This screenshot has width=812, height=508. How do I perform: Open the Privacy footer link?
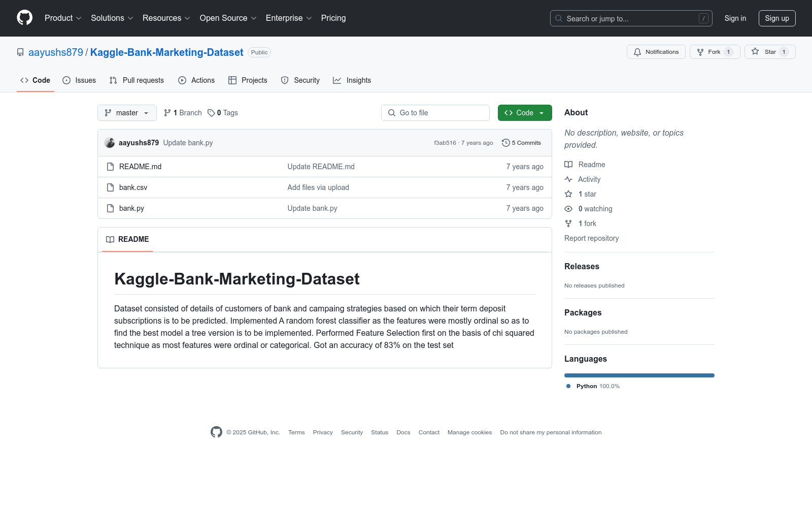click(x=323, y=432)
